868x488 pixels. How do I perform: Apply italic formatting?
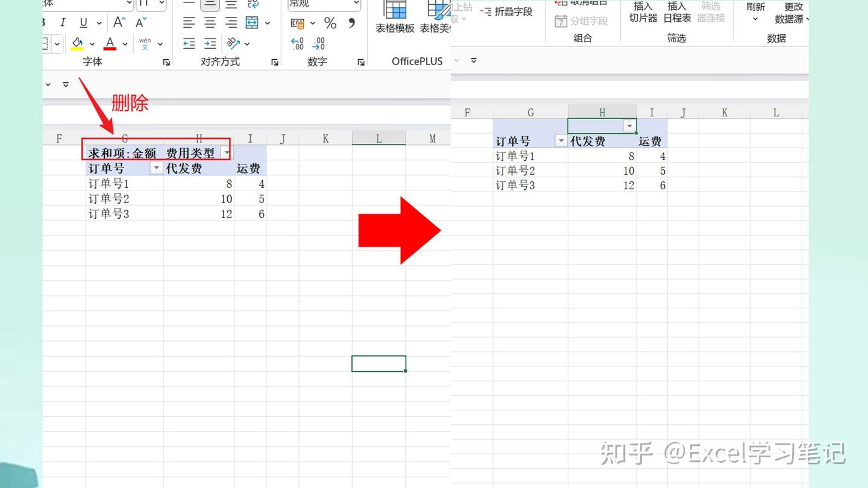click(63, 22)
